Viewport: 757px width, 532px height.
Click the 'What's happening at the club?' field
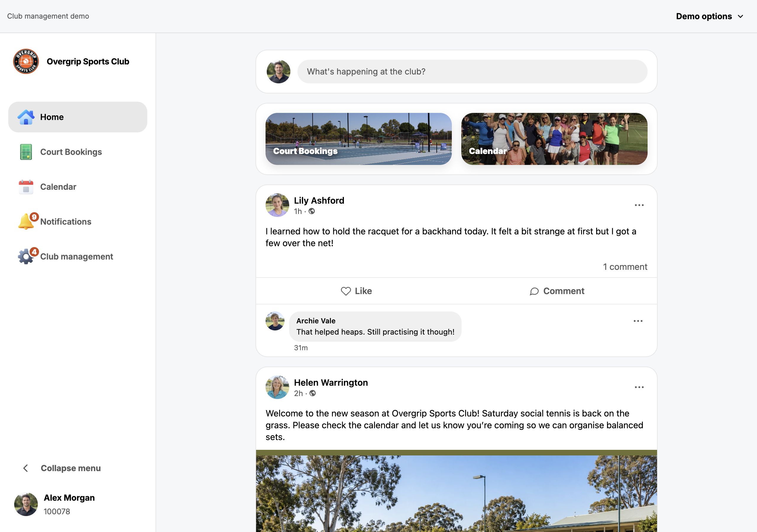pyautogui.click(x=472, y=72)
